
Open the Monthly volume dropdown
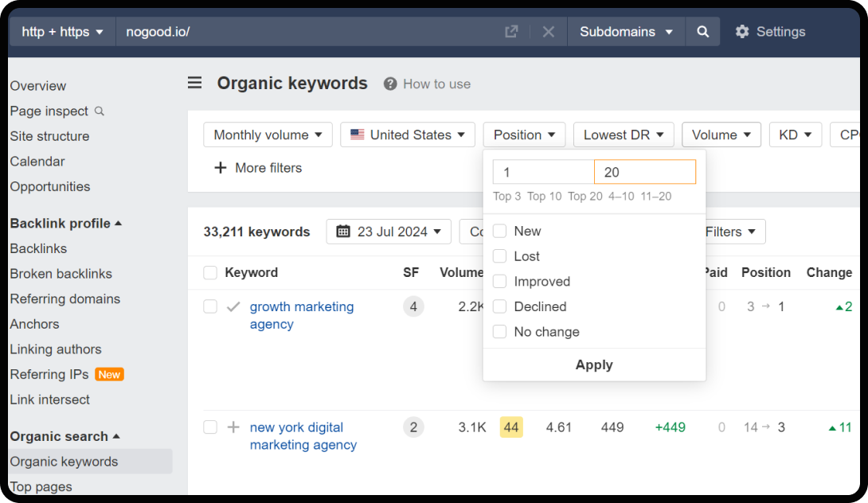pos(268,135)
